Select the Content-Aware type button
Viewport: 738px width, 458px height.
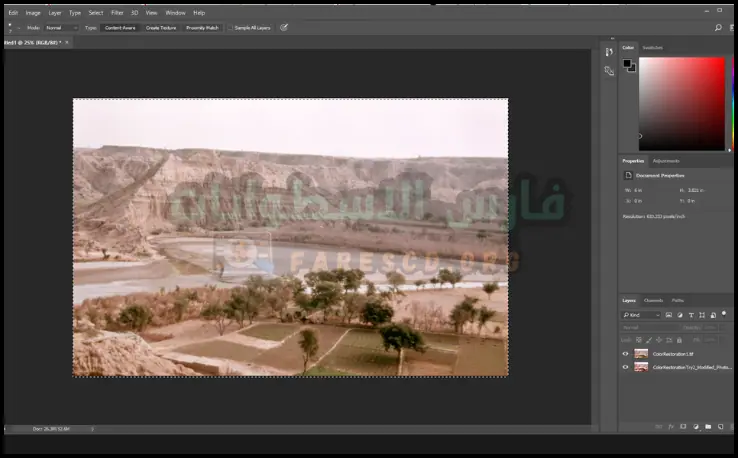121,27
